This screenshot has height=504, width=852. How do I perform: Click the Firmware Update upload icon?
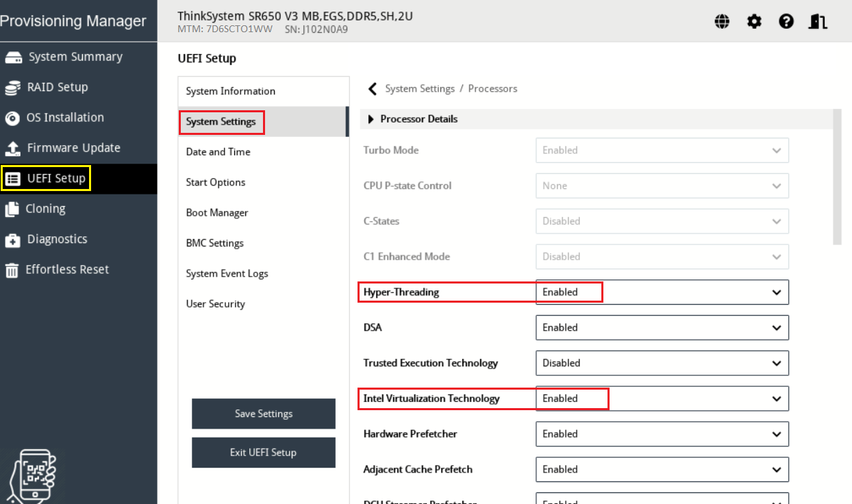pyautogui.click(x=12, y=149)
